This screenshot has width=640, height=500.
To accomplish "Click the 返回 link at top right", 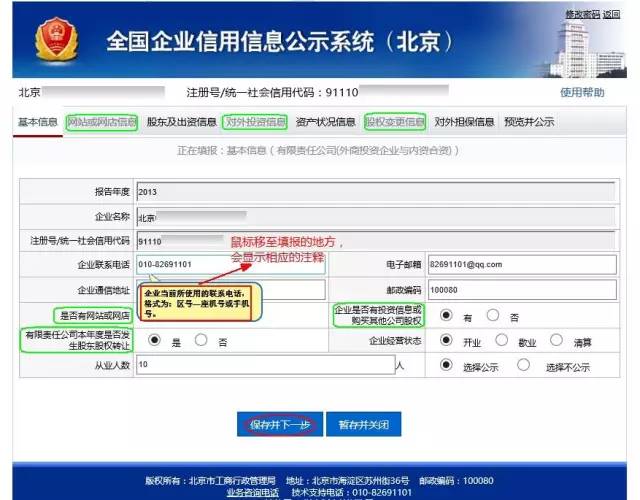I will [x=611, y=14].
